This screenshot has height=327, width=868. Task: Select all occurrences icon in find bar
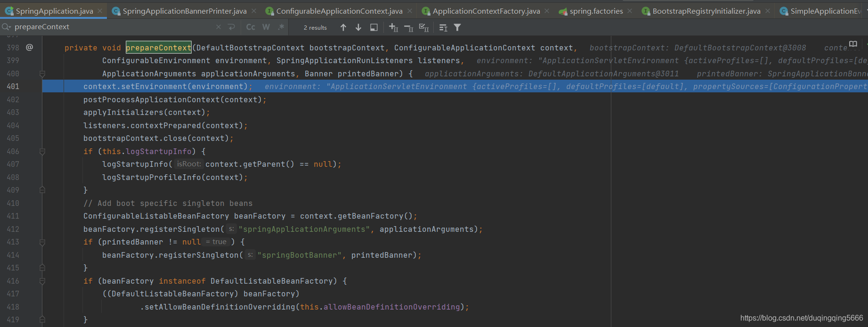424,28
